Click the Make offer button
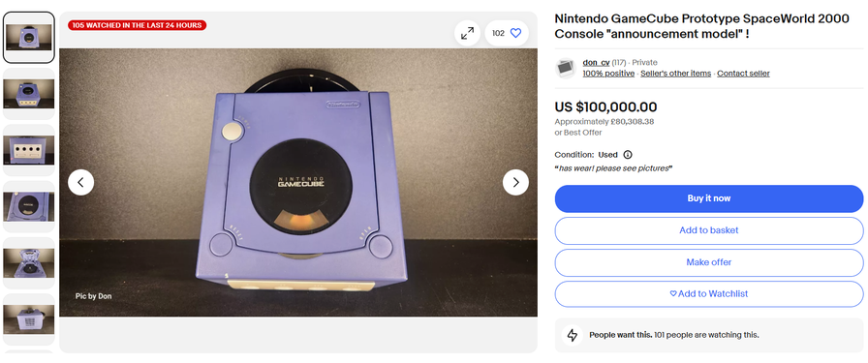 click(x=709, y=262)
